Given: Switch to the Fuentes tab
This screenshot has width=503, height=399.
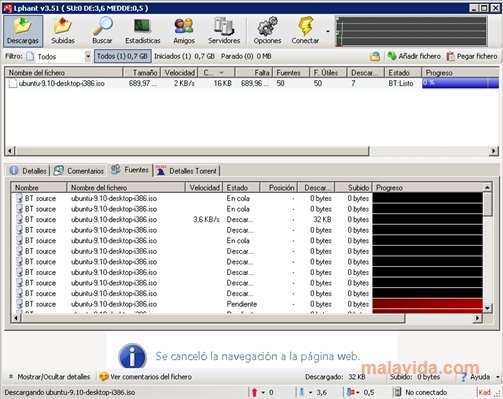Looking at the screenshot, I should click(130, 170).
